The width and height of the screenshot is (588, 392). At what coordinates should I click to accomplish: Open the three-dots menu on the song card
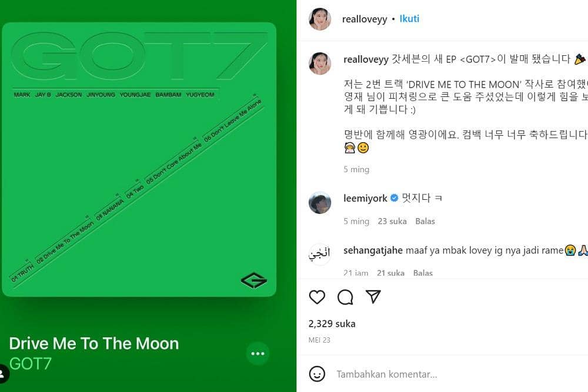[258, 353]
